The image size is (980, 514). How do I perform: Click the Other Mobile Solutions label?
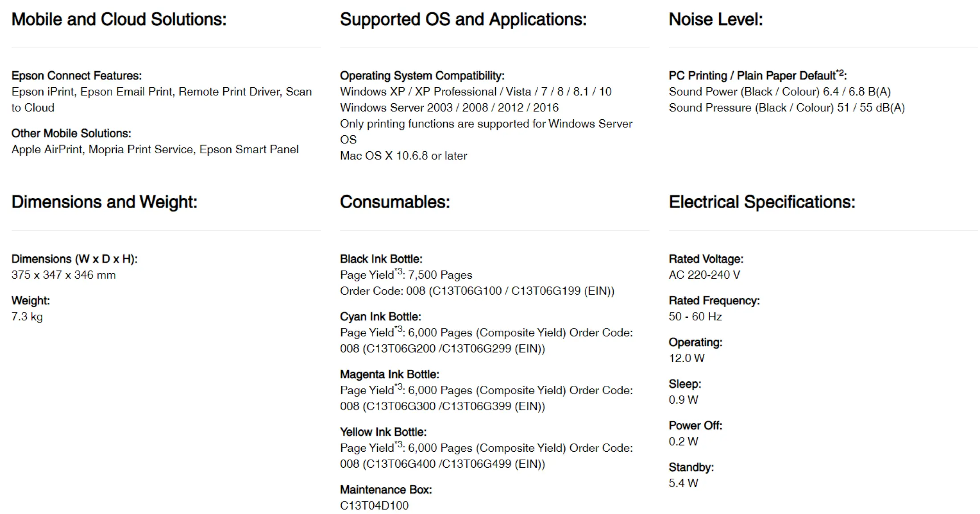point(71,134)
